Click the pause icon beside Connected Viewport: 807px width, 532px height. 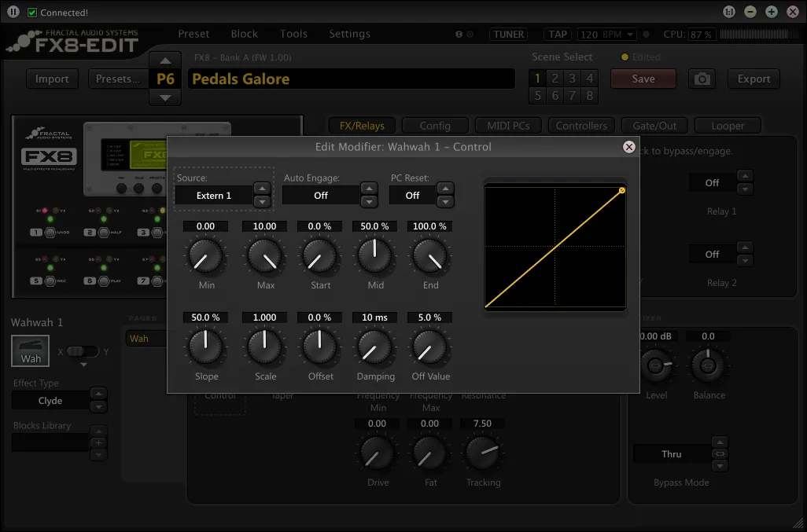pyautogui.click(x=13, y=12)
